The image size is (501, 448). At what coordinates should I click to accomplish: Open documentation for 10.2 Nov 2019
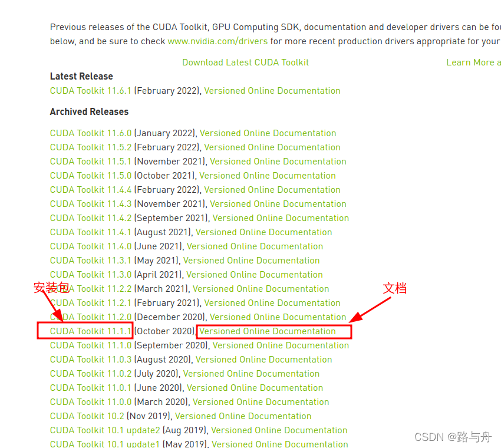243,416
